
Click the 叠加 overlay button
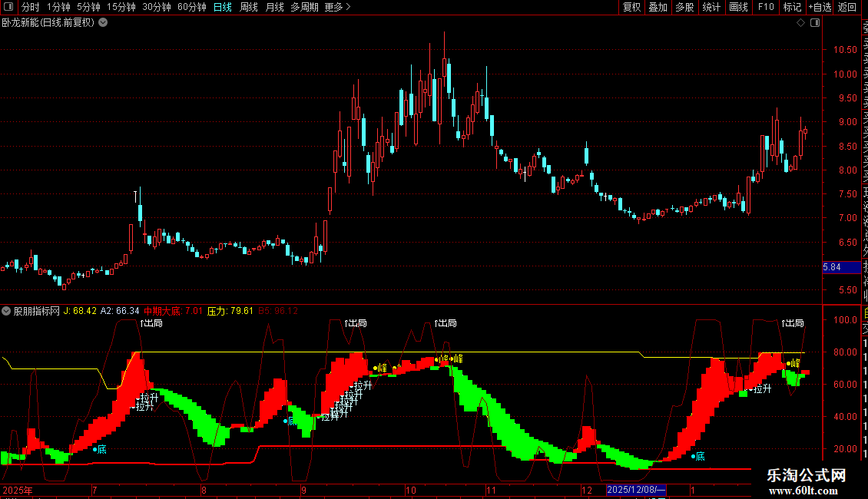[658, 7]
